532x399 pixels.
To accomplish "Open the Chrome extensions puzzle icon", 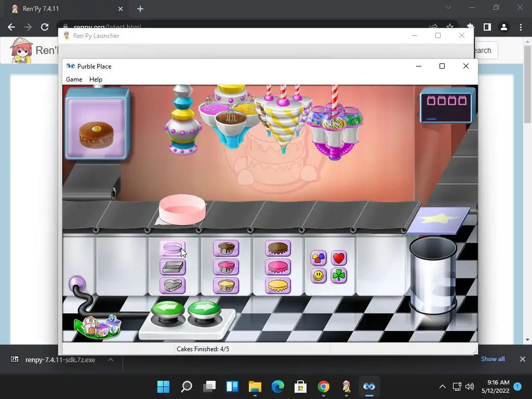I will click(470, 27).
